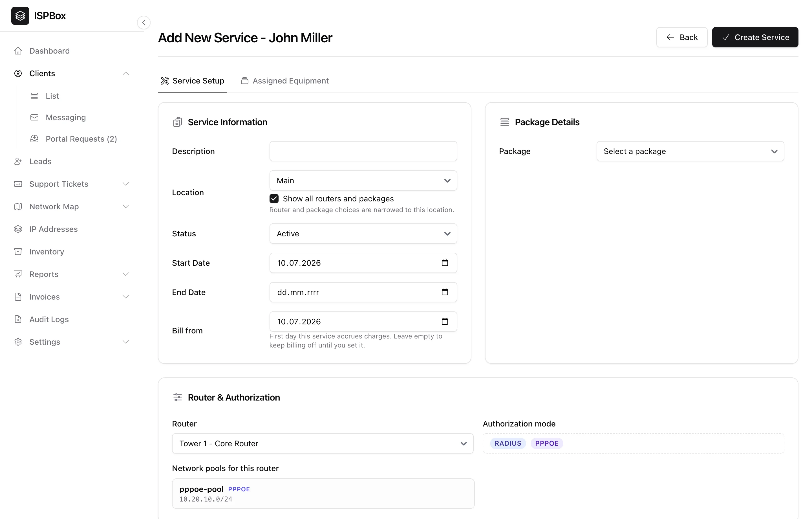
Task: Click the Create Service button
Action: (x=755, y=37)
